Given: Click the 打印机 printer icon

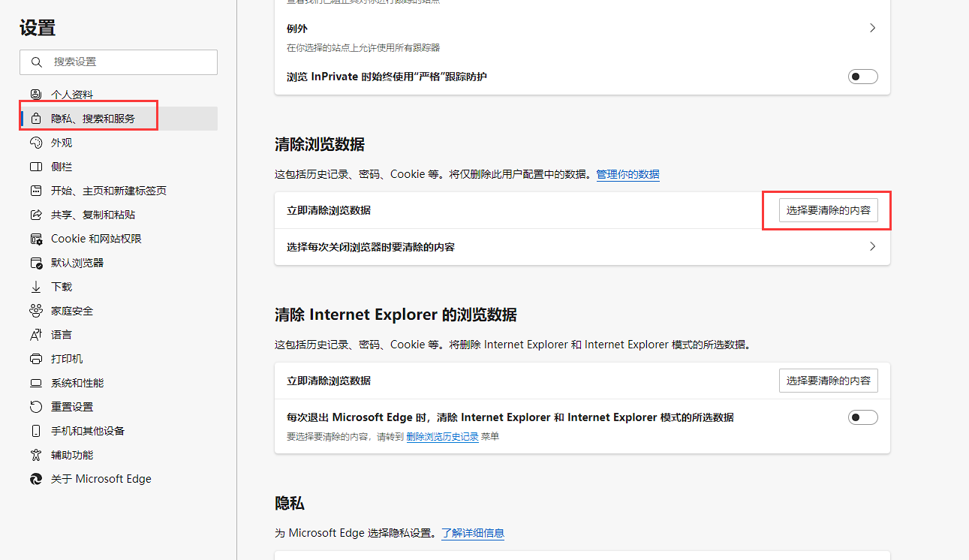Looking at the screenshot, I should pos(36,359).
